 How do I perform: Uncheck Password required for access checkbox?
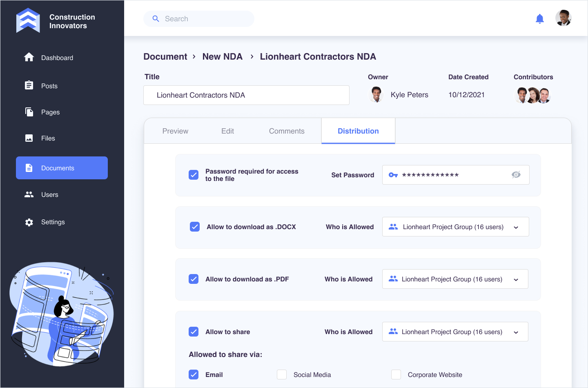[x=194, y=175]
